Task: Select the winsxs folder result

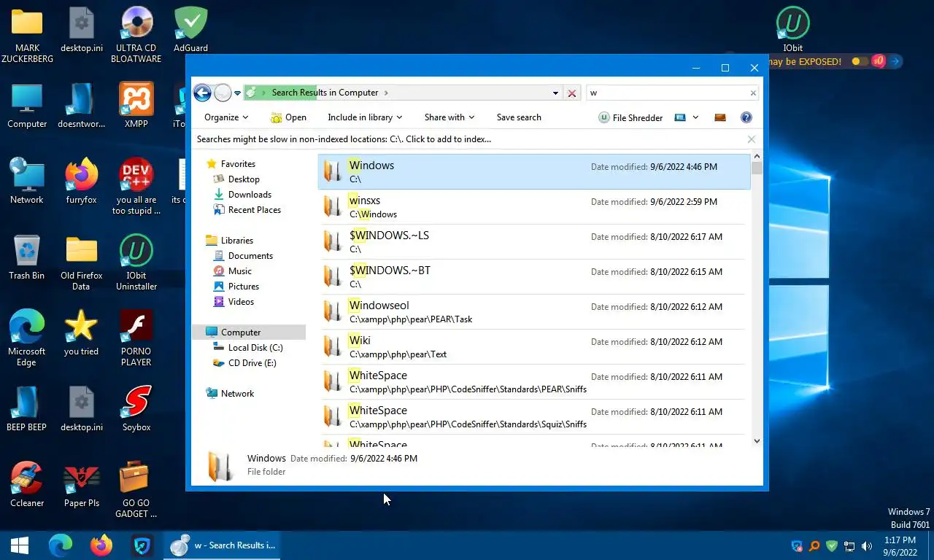Action: [533, 207]
